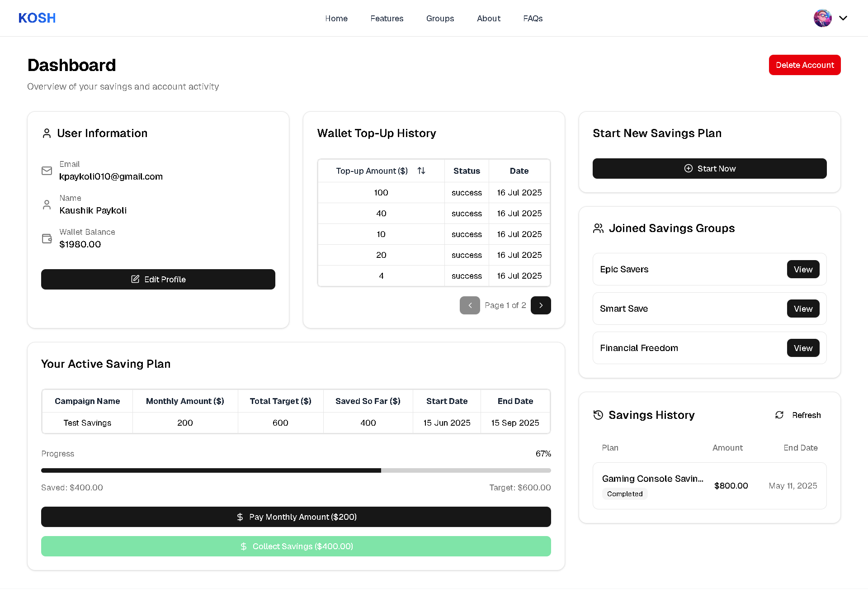
Task: Open the Features nav item
Action: (x=387, y=19)
